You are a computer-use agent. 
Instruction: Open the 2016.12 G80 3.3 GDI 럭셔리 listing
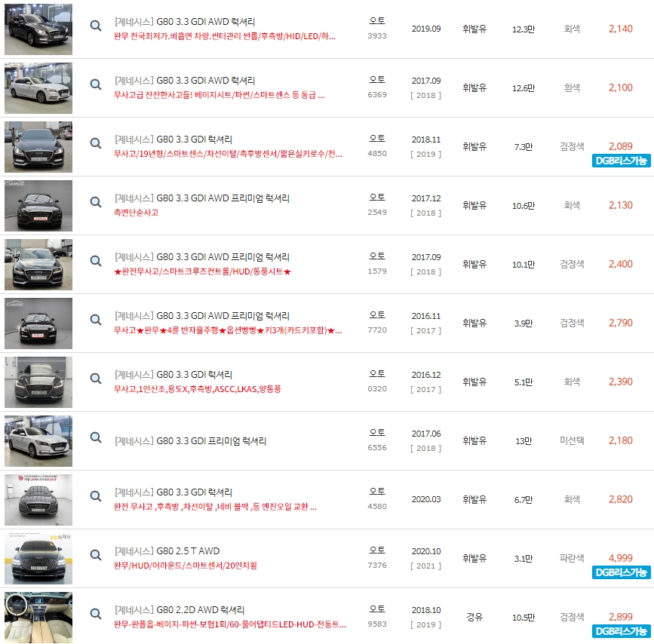pos(173,374)
